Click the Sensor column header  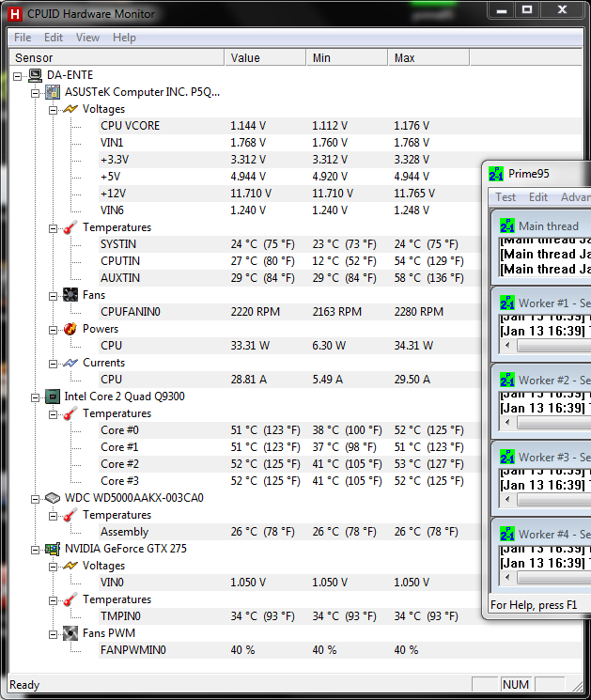[117, 57]
